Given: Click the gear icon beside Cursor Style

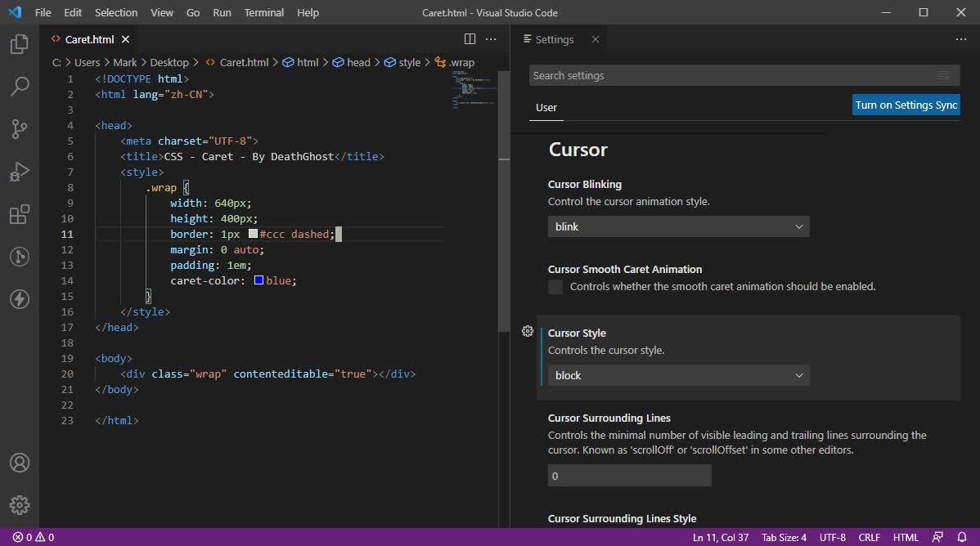Looking at the screenshot, I should click(528, 331).
